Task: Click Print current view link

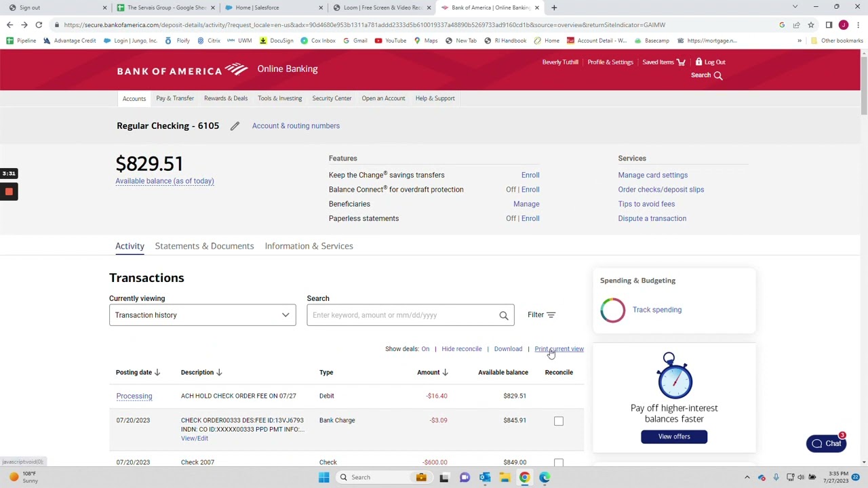Action: coord(559,349)
